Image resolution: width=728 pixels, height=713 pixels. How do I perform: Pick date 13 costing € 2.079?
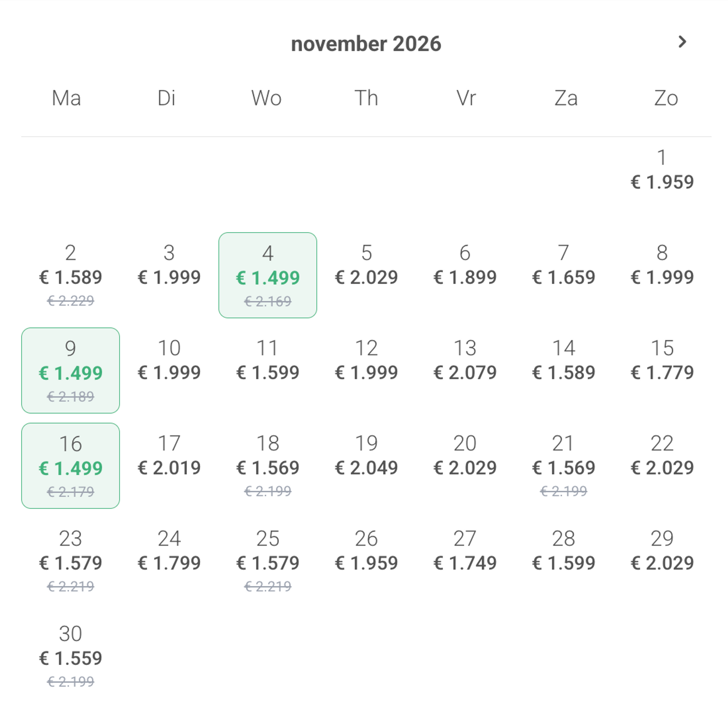coord(465,370)
